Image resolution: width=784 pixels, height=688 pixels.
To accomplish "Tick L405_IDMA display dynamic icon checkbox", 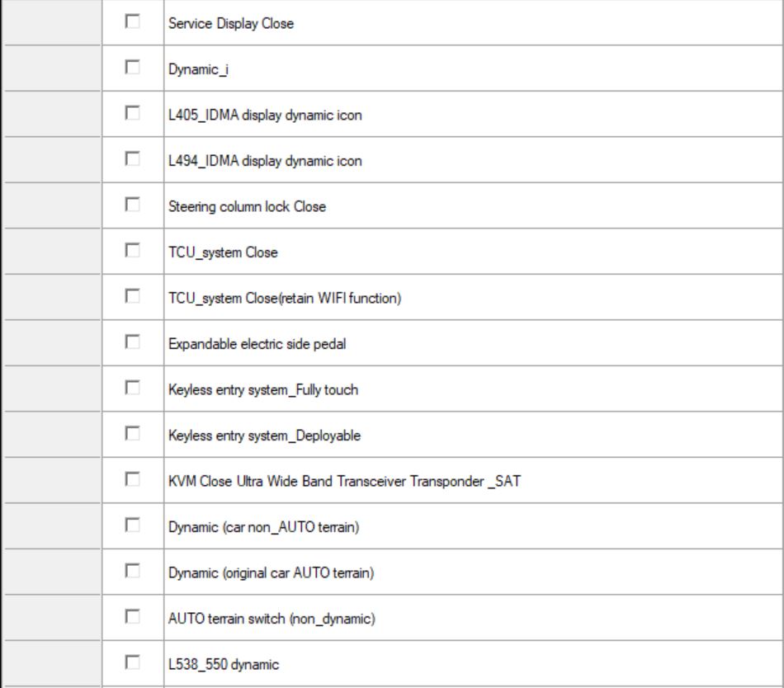I will tap(131, 114).
